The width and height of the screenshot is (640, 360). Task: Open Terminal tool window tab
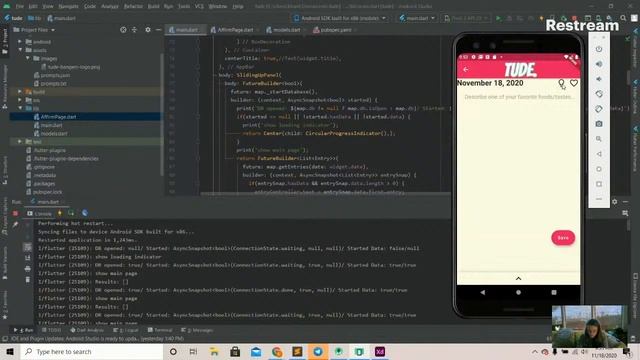pyautogui.click(x=160, y=330)
